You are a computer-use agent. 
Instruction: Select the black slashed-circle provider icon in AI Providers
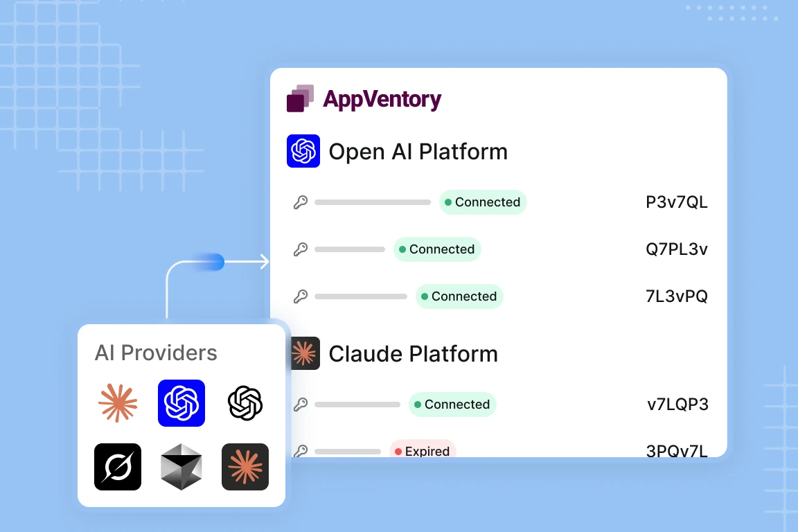(118, 467)
